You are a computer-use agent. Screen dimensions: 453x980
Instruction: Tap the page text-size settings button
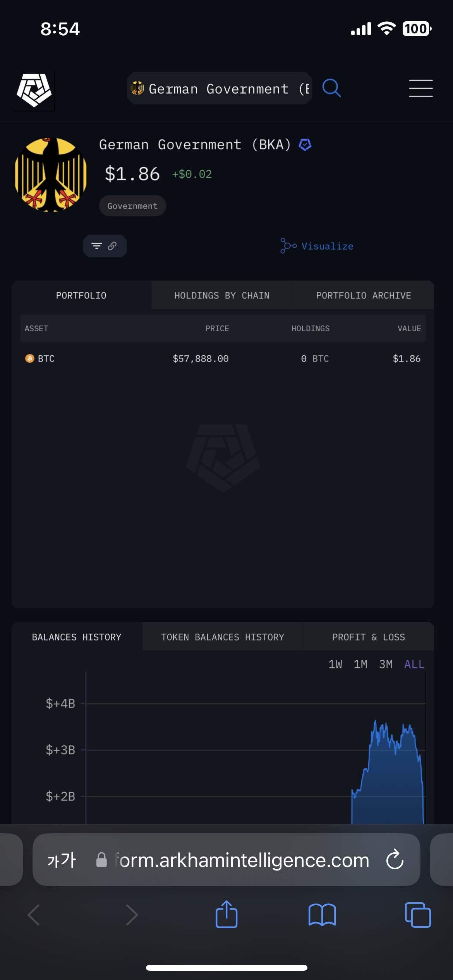click(62, 860)
